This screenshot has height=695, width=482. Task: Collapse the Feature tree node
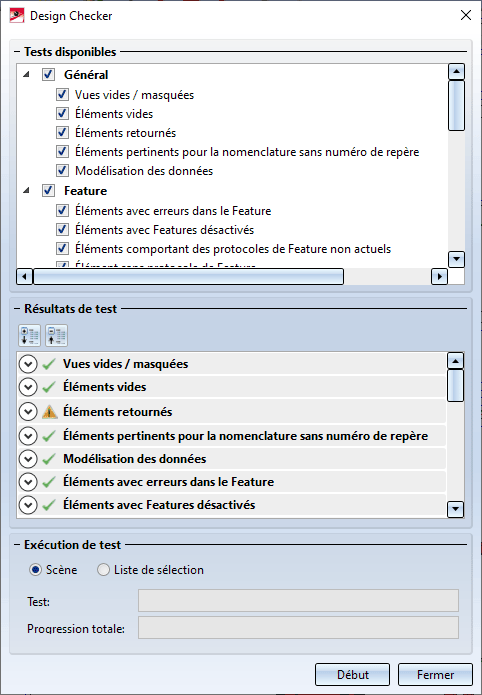pyautogui.click(x=27, y=191)
